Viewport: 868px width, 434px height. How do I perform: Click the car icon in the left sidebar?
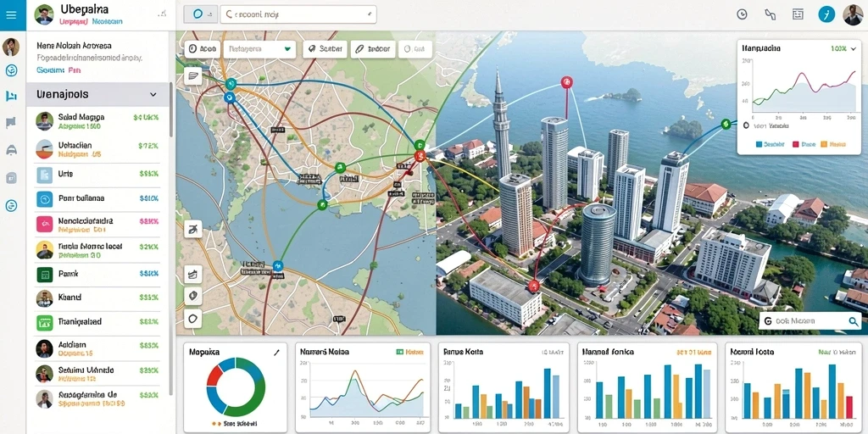click(11, 149)
